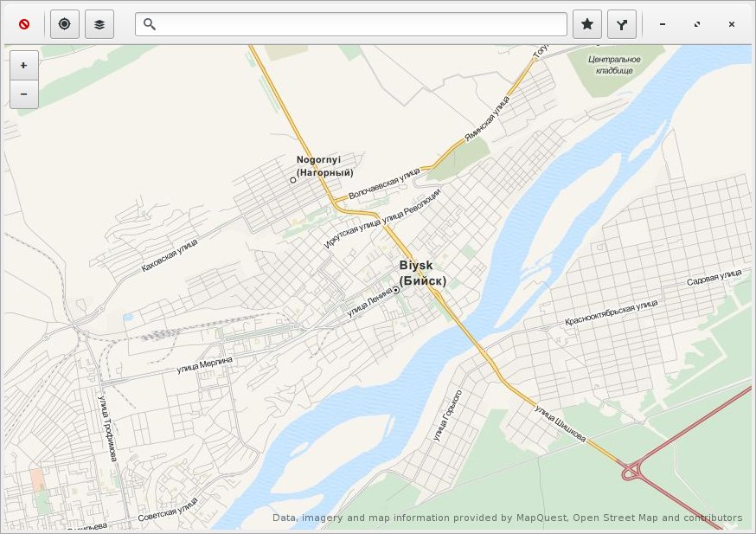
Task: Click the Nogornyi place marker circle
Action: [292, 180]
